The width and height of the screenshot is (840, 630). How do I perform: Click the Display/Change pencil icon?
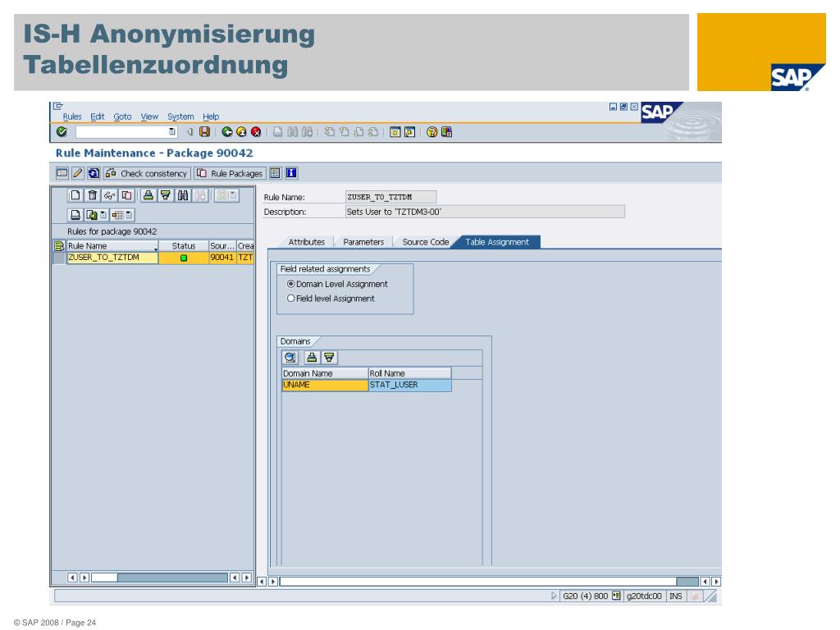[78, 173]
